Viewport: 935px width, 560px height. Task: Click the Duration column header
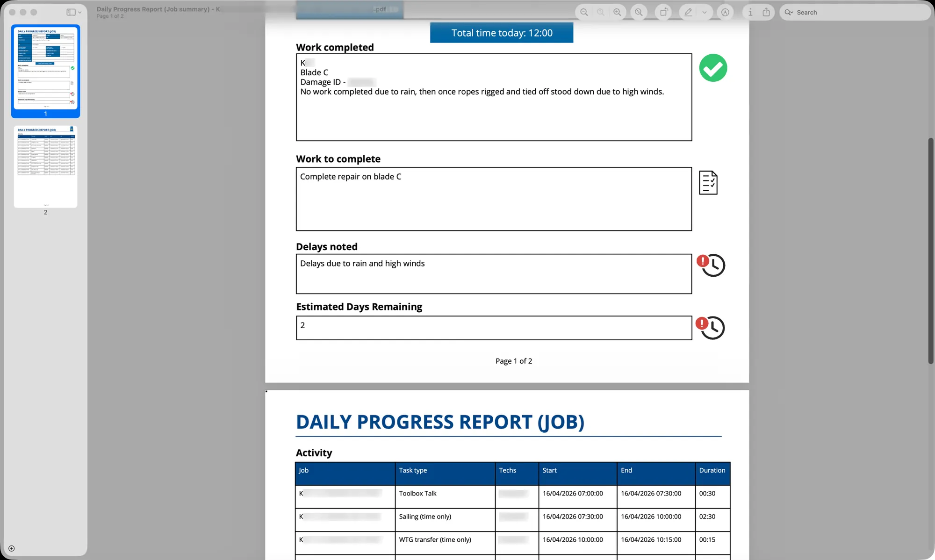pyautogui.click(x=712, y=474)
